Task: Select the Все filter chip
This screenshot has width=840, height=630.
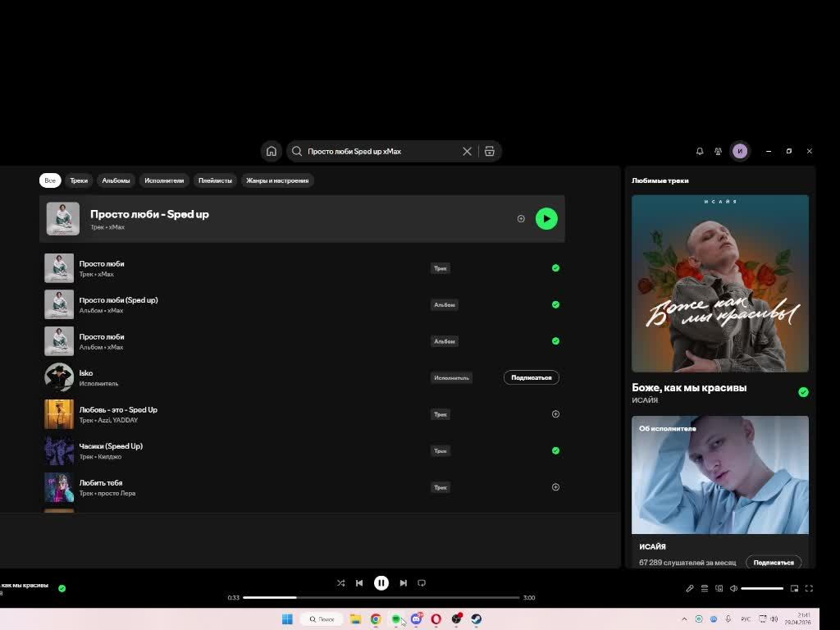Action: [50, 180]
